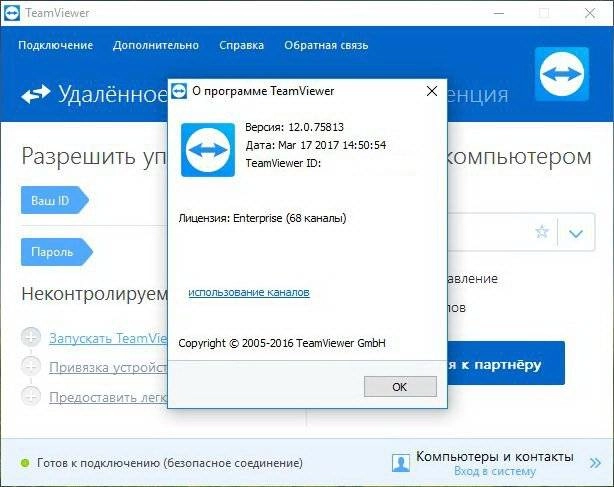Image resolution: width=614 pixels, height=487 pixels.
Task: Click OK in the About dialog
Action: 400,386
